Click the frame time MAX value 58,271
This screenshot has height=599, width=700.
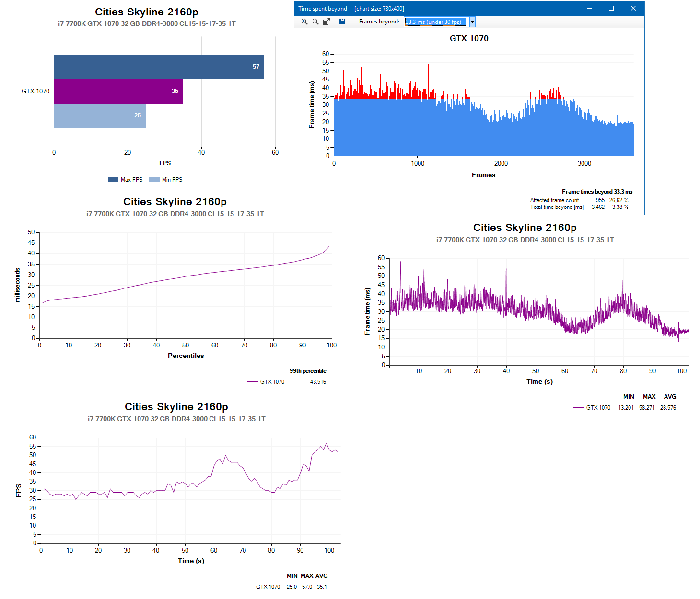647,408
